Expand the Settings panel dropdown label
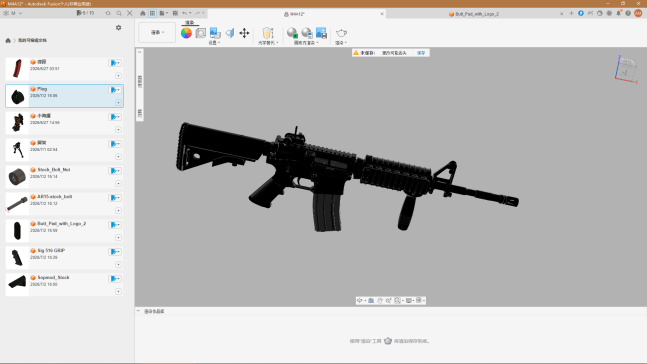Screen dimensions: 647x364 pyautogui.click(x=214, y=43)
